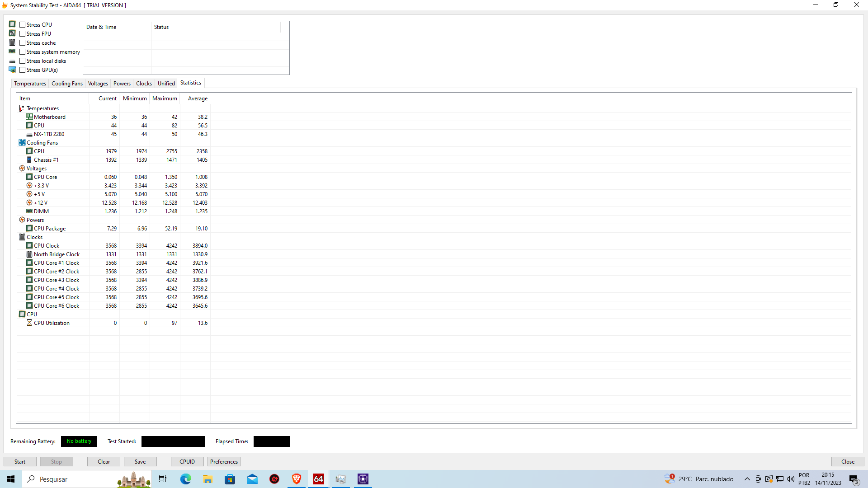This screenshot has height=488, width=868.
Task: Switch to the Clocks tab
Action: (144, 84)
